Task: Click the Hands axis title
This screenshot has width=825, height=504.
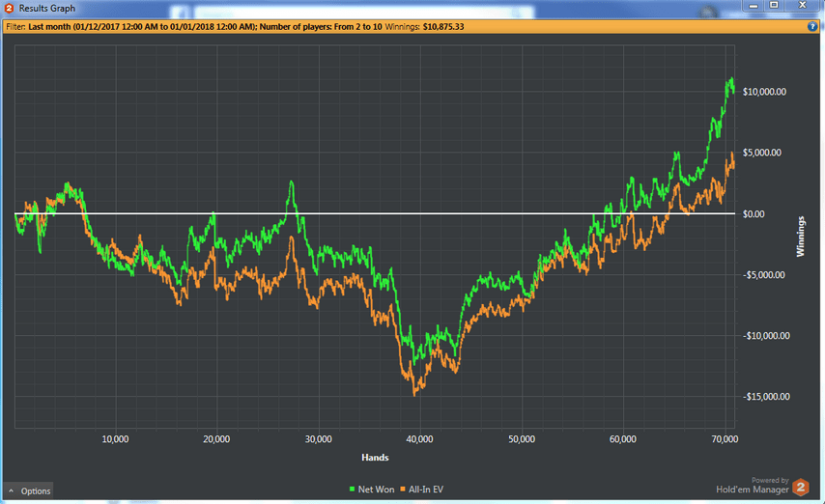Action: 375,458
